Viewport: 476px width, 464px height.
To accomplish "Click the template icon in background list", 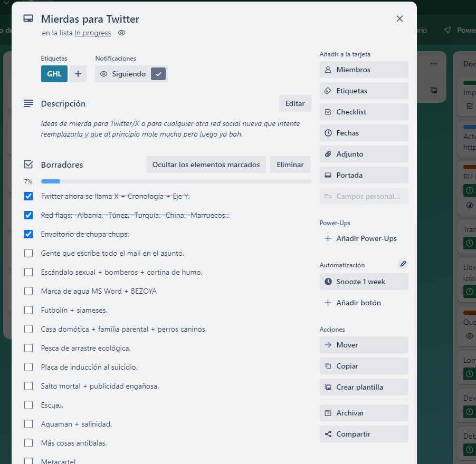I will point(434,90).
